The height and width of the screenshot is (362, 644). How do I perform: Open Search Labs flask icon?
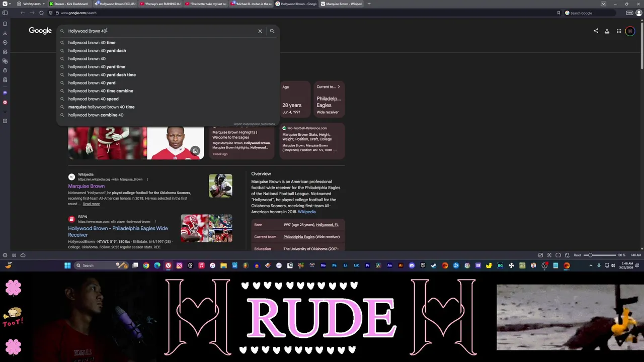[x=607, y=31]
